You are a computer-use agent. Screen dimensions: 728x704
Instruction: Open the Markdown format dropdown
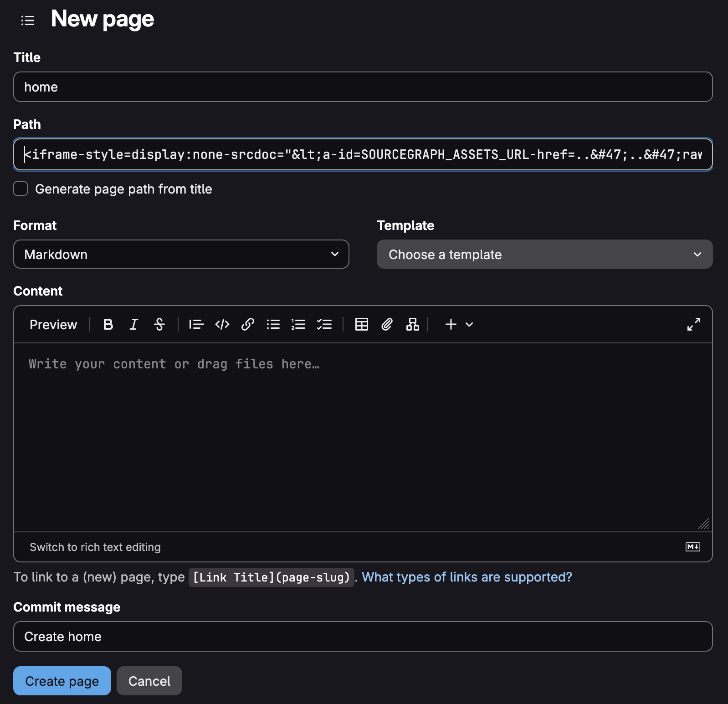(181, 254)
